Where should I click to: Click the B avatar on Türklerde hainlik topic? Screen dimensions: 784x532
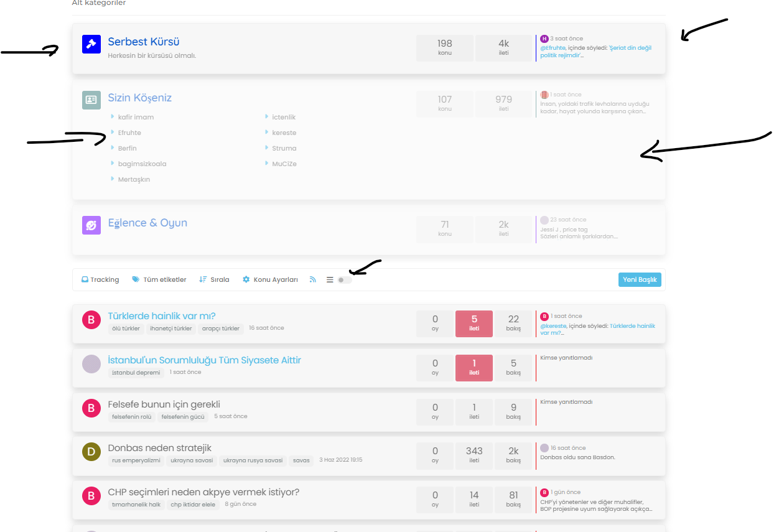pos(91,320)
